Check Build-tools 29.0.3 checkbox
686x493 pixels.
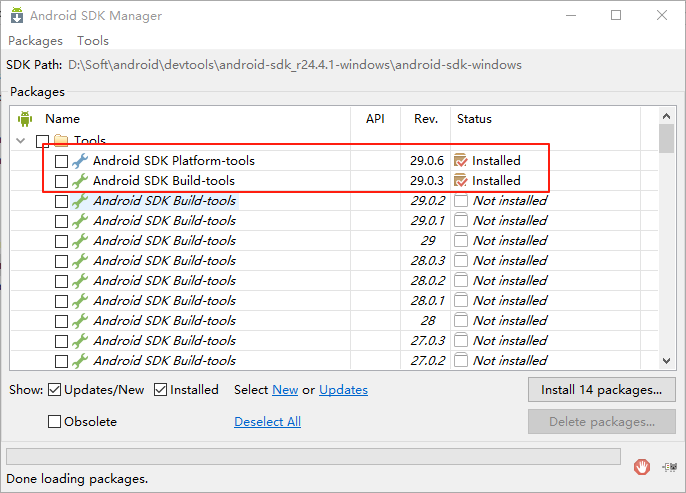61,181
